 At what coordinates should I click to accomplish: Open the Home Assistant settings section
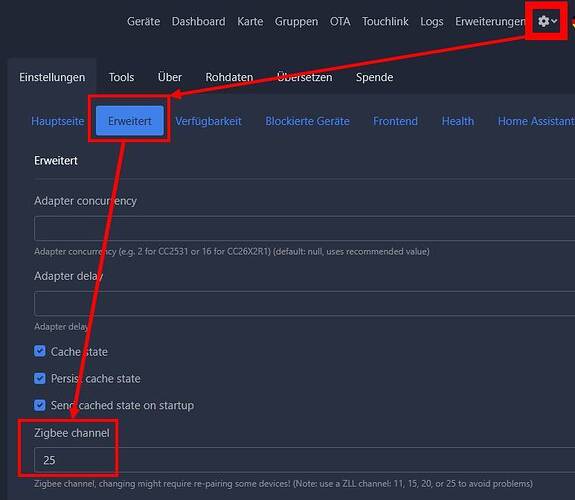pyautogui.click(x=536, y=121)
